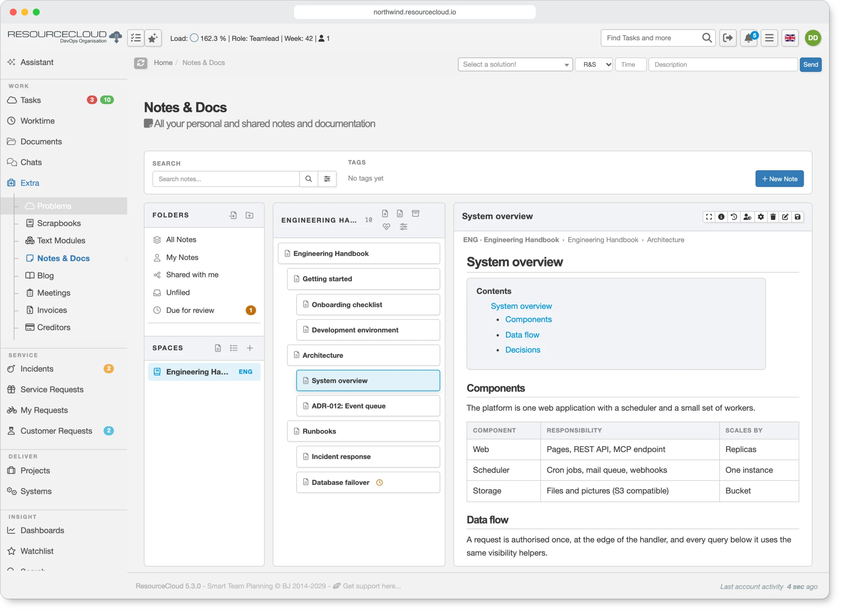843x616 pixels.
Task: Delete the note with the trash icon
Action: click(x=773, y=217)
